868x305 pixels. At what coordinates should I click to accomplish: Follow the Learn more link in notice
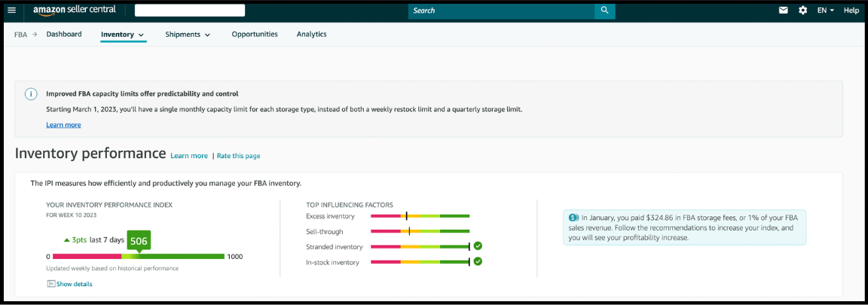(x=63, y=125)
